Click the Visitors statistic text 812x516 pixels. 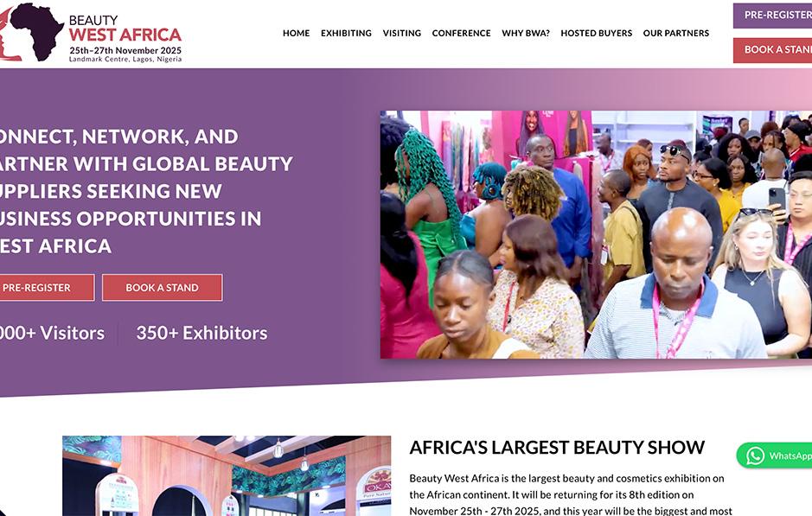(x=52, y=333)
